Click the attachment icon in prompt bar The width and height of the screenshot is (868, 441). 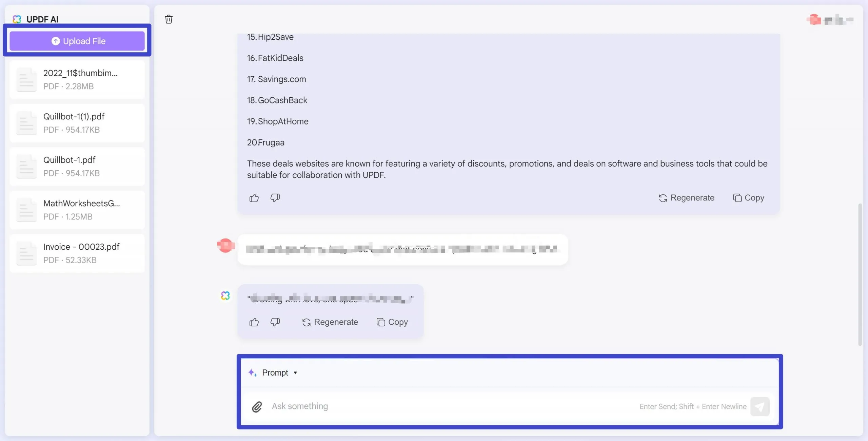tap(257, 406)
